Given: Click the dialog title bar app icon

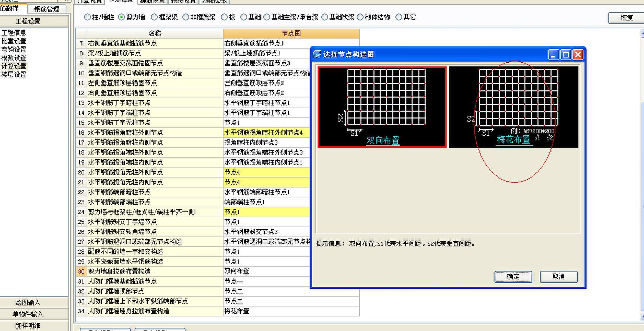Looking at the screenshot, I should (317, 54).
